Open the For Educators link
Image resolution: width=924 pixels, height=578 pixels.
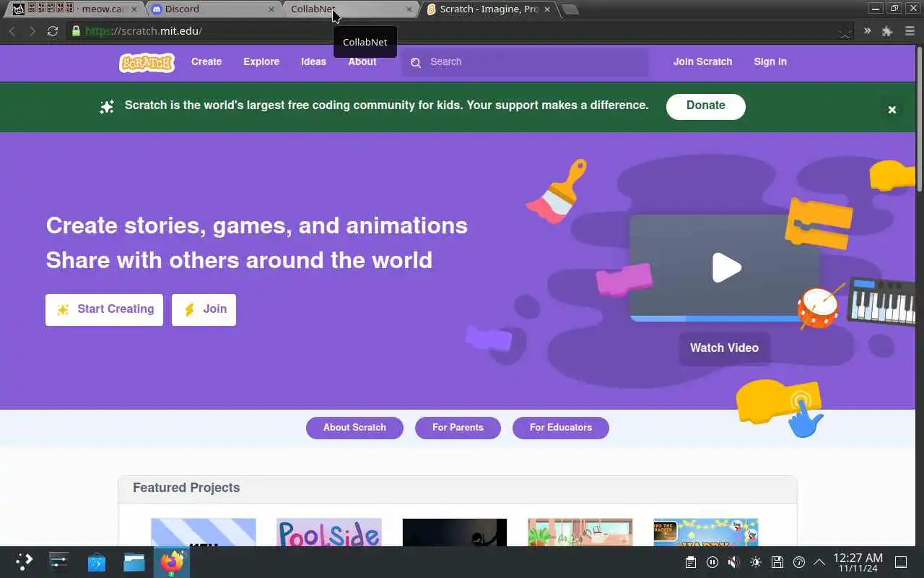click(x=561, y=428)
